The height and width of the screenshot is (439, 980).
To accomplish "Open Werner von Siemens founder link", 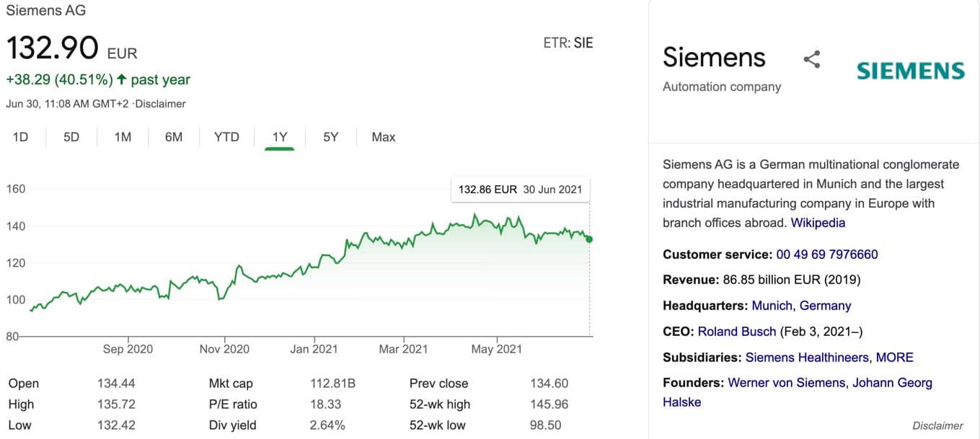I will [x=786, y=383].
